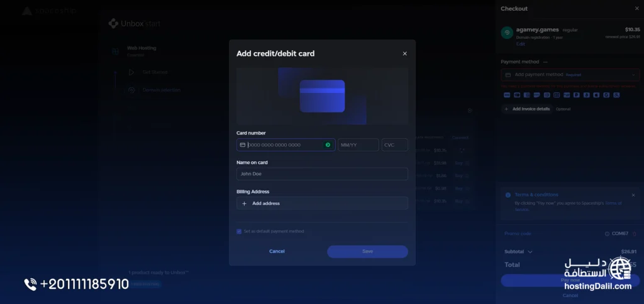The width and height of the screenshot is (644, 304).
Task: Click the small card icon in card number field
Action: pyautogui.click(x=242, y=145)
